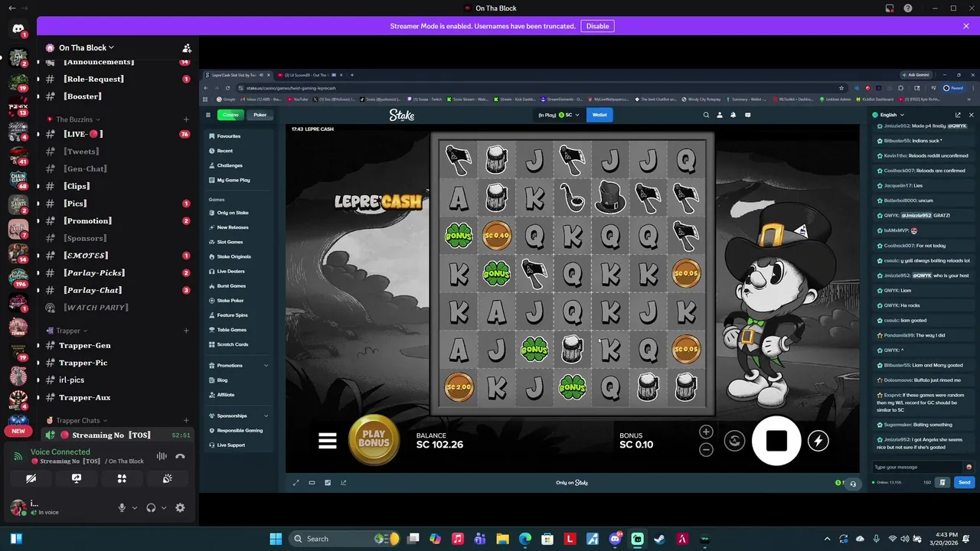This screenshot has height=551, width=980.
Task: Click the gold Play Bonus coin
Action: pos(374,440)
